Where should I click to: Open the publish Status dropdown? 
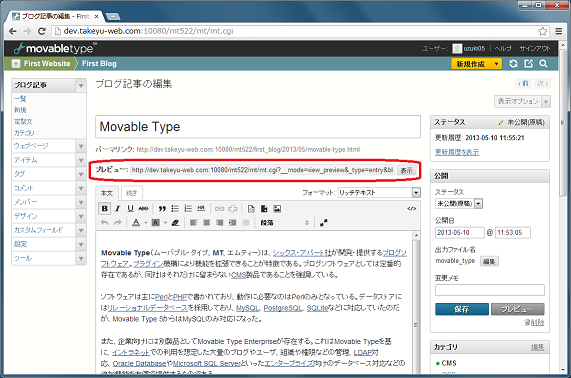pos(459,204)
